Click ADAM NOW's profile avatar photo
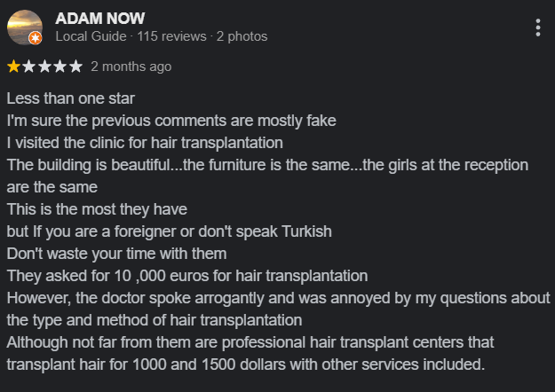 click(25, 27)
